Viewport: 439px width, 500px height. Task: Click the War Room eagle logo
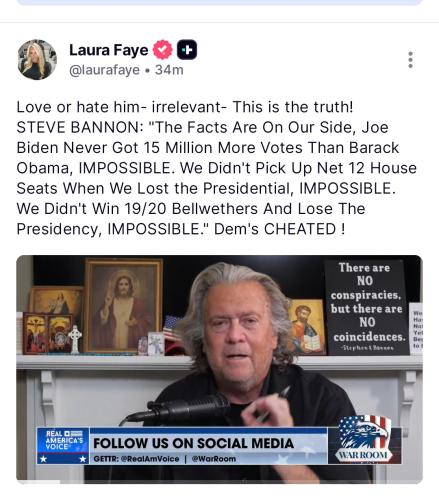click(363, 439)
